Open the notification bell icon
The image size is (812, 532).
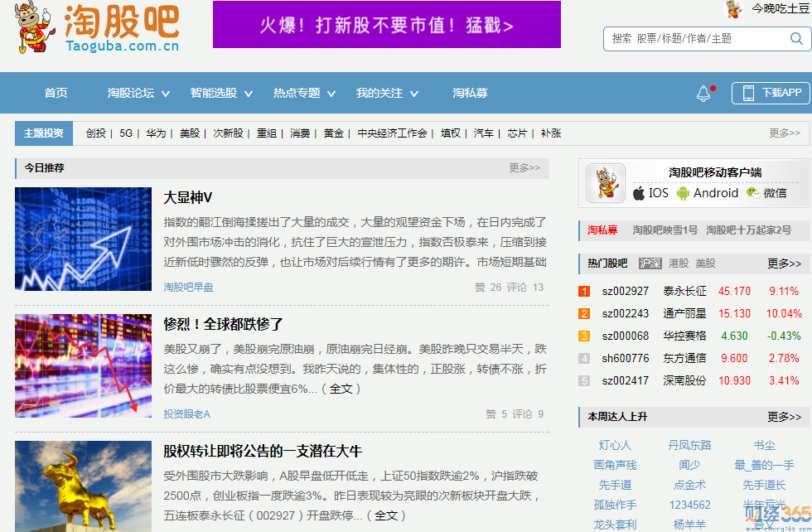tap(703, 93)
